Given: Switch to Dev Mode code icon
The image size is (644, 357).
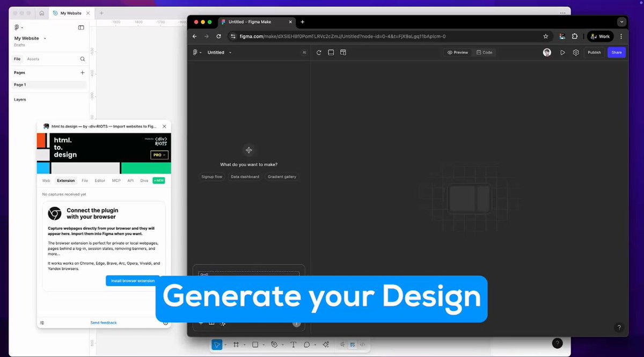Looking at the screenshot, I should [x=362, y=345].
